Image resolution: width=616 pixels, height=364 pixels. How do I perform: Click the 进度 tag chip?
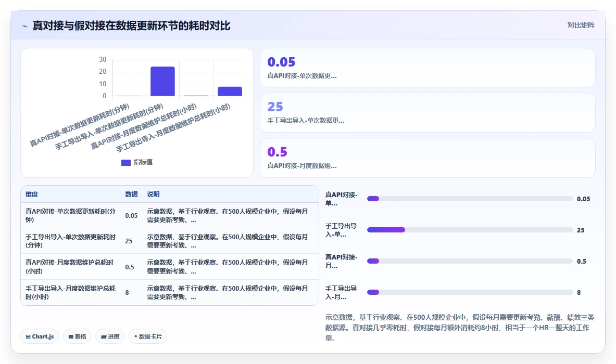point(110,336)
